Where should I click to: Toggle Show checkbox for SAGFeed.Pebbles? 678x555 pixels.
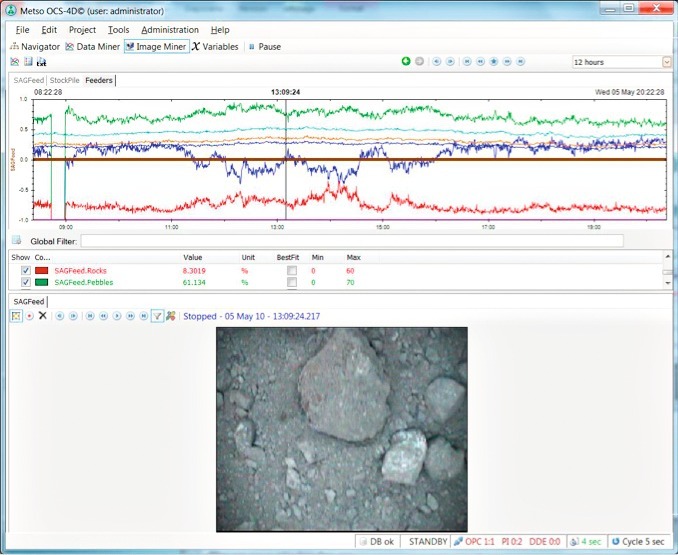pyautogui.click(x=26, y=283)
